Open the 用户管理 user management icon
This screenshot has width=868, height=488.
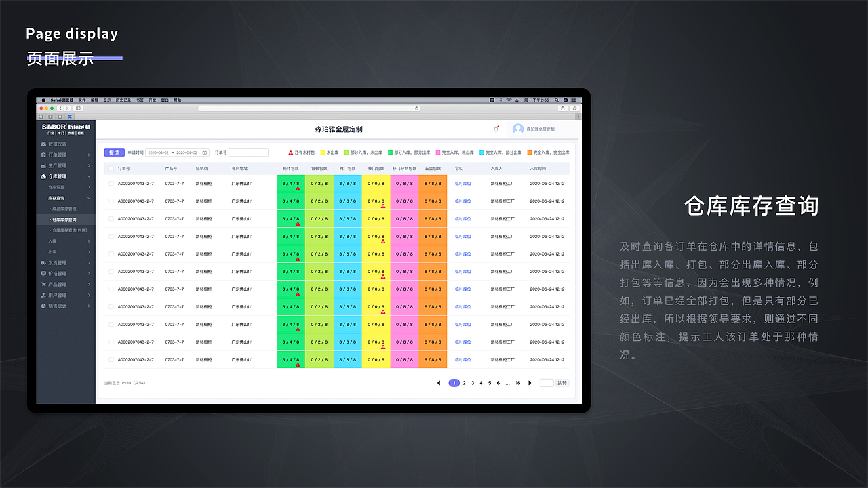point(44,294)
